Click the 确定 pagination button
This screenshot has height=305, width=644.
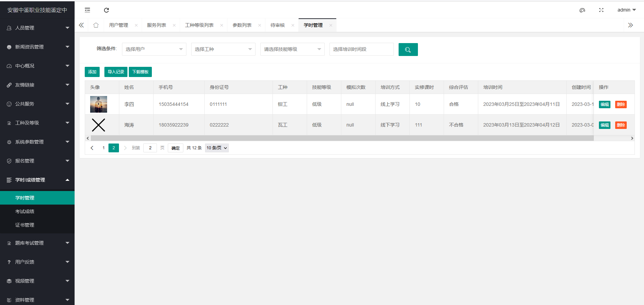(x=176, y=148)
